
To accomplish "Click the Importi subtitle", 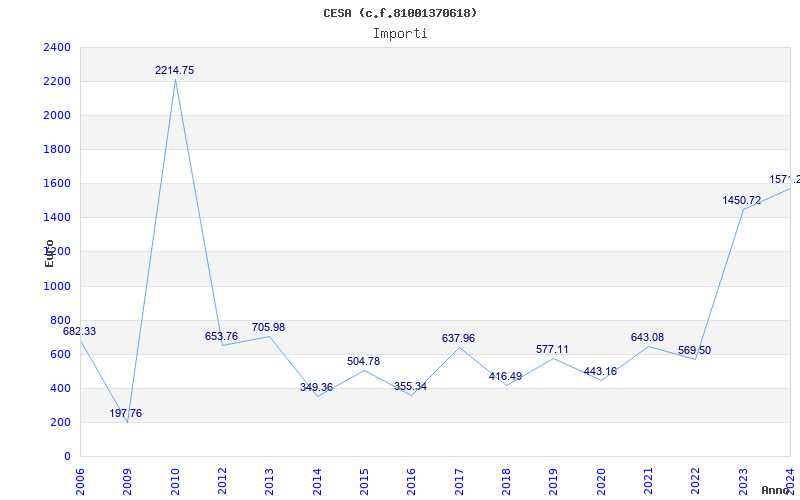I will pyautogui.click(x=400, y=34).
